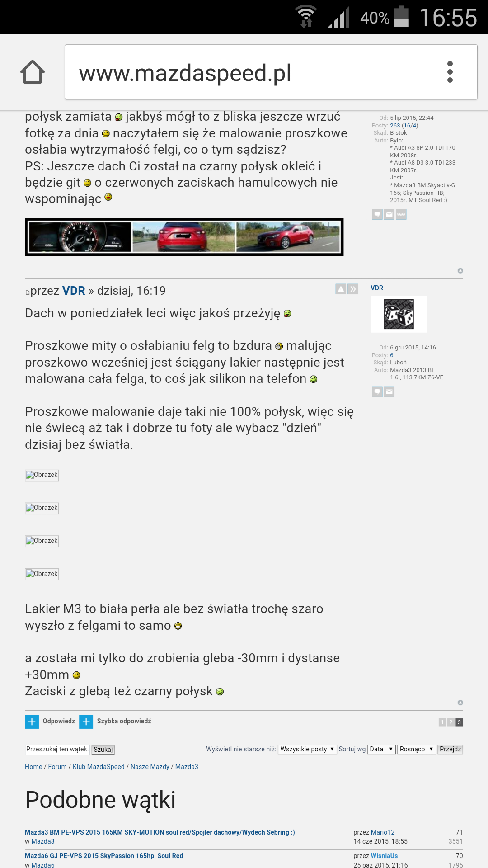This screenshot has width=488, height=868.
Task: Open VDR's dice avatar image
Action: [399, 314]
